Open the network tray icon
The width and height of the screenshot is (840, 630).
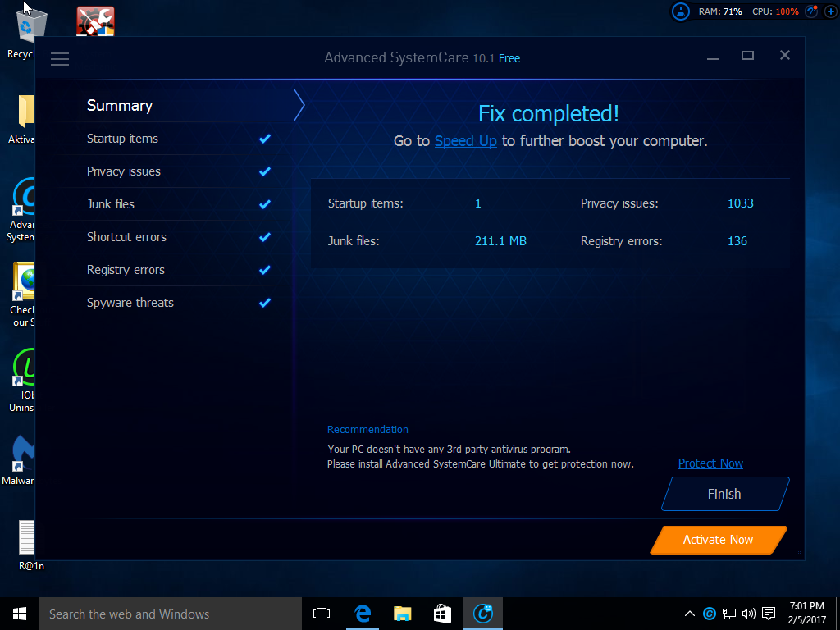coord(729,614)
